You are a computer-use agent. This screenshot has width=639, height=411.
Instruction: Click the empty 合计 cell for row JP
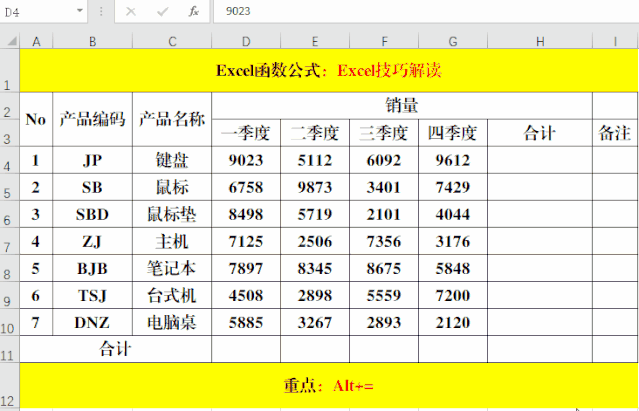point(539,160)
